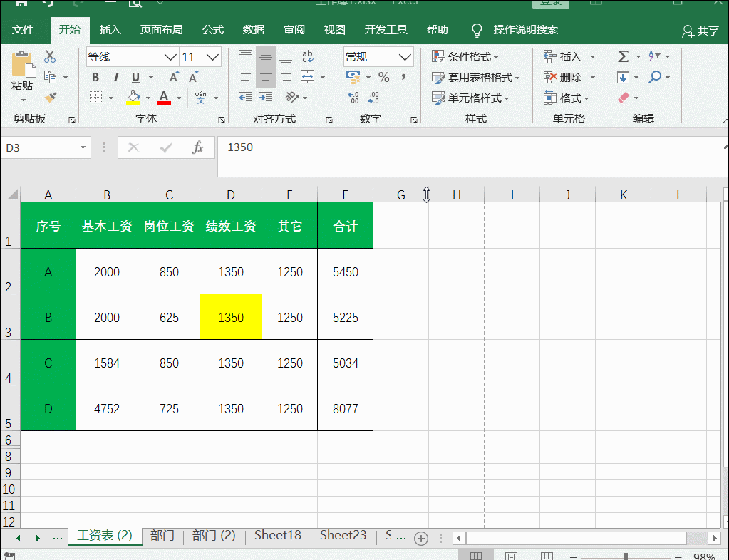Apply yellow fill color bucket
This screenshot has height=560, width=729.
click(x=133, y=98)
